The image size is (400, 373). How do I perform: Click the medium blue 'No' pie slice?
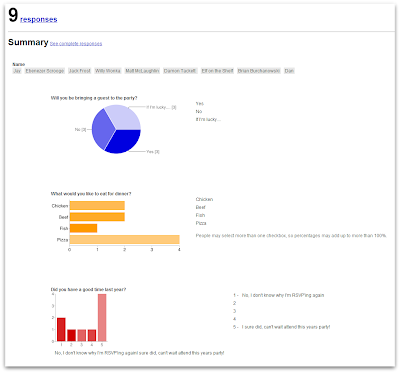click(x=101, y=129)
